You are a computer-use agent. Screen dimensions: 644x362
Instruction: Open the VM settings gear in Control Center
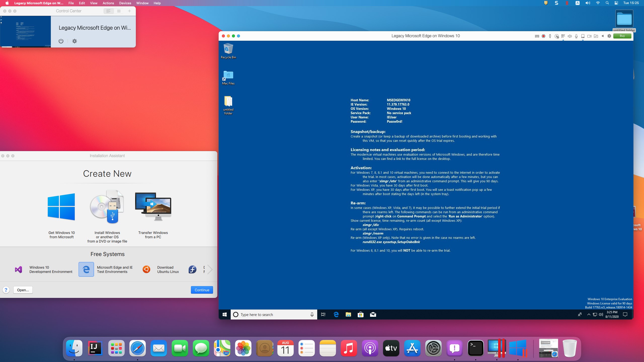coord(74,41)
